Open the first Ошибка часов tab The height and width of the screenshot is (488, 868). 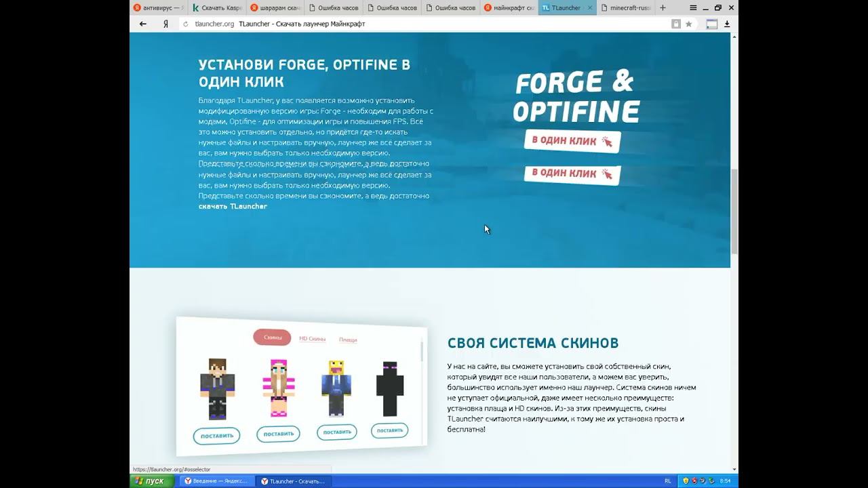coord(334,7)
